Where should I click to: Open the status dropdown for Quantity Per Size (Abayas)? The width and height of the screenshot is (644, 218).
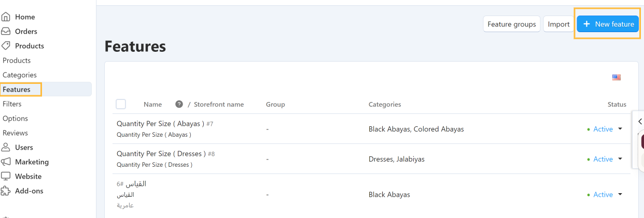click(620, 129)
